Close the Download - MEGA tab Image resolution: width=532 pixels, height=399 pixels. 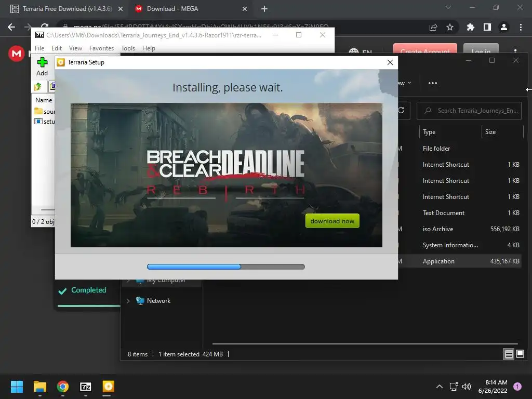[x=245, y=9]
